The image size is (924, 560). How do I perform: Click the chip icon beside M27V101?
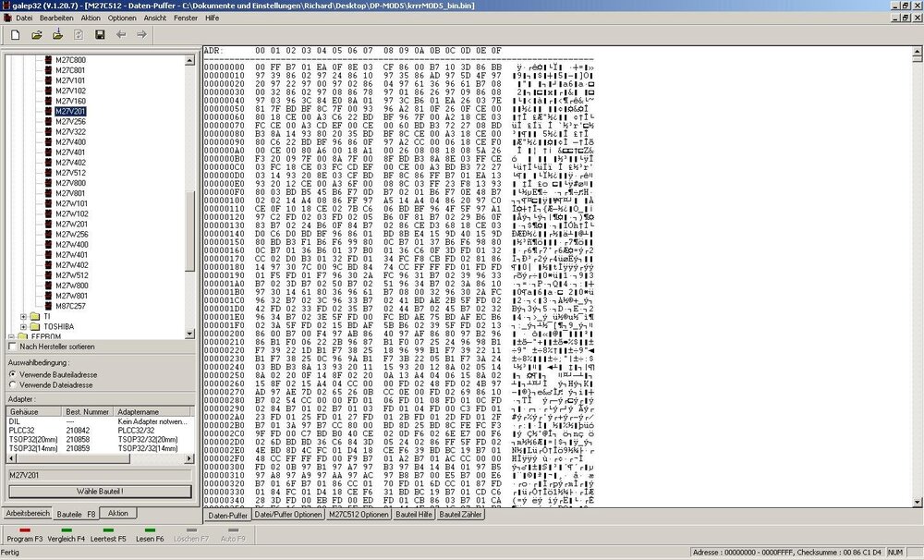tap(48, 80)
